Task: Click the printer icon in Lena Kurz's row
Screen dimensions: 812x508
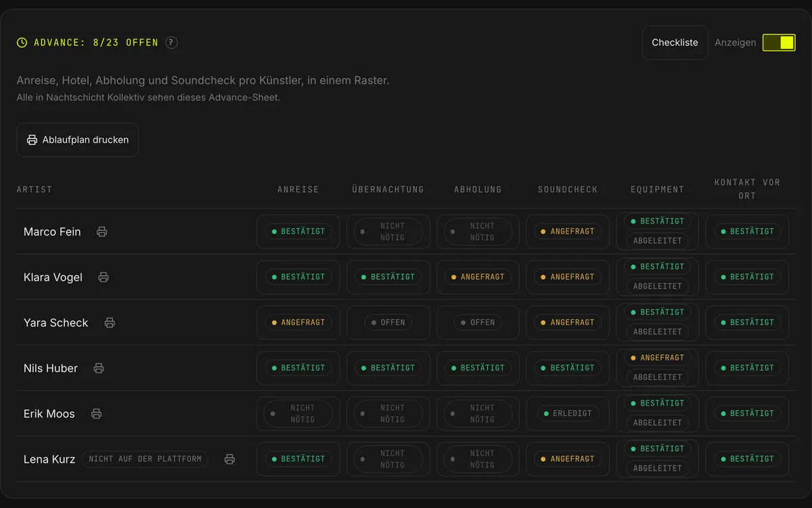Action: coord(229,459)
